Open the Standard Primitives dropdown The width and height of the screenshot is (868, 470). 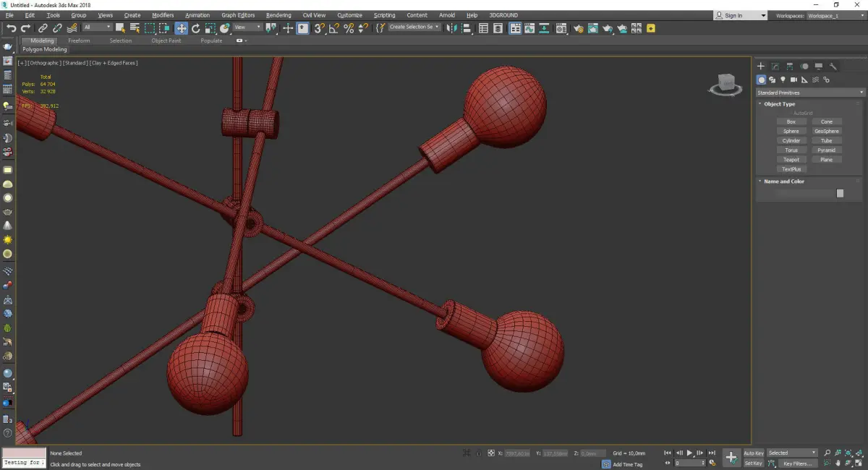[x=810, y=93]
